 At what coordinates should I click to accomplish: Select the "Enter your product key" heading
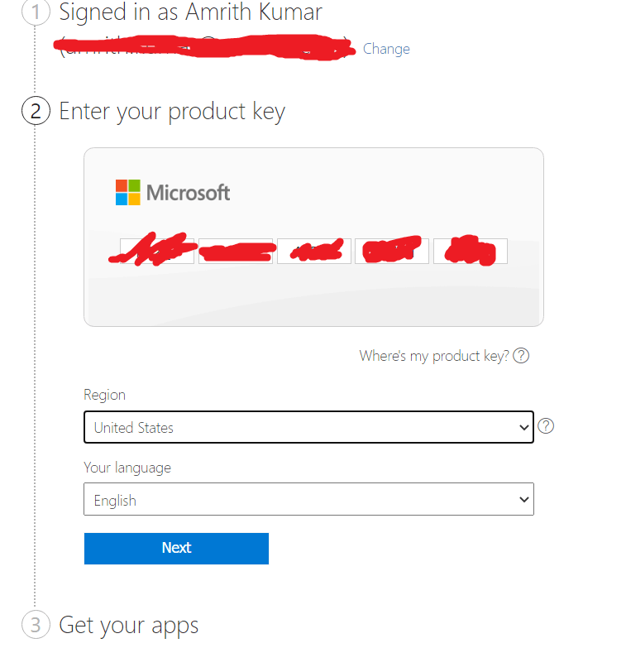172,111
